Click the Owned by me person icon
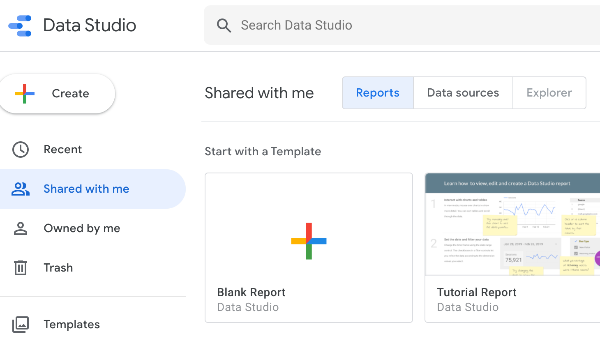The width and height of the screenshot is (600, 364). pyautogui.click(x=21, y=228)
